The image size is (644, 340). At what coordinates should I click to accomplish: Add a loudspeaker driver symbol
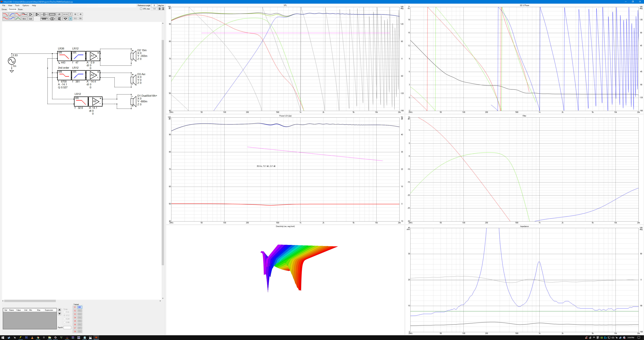[x=59, y=19]
